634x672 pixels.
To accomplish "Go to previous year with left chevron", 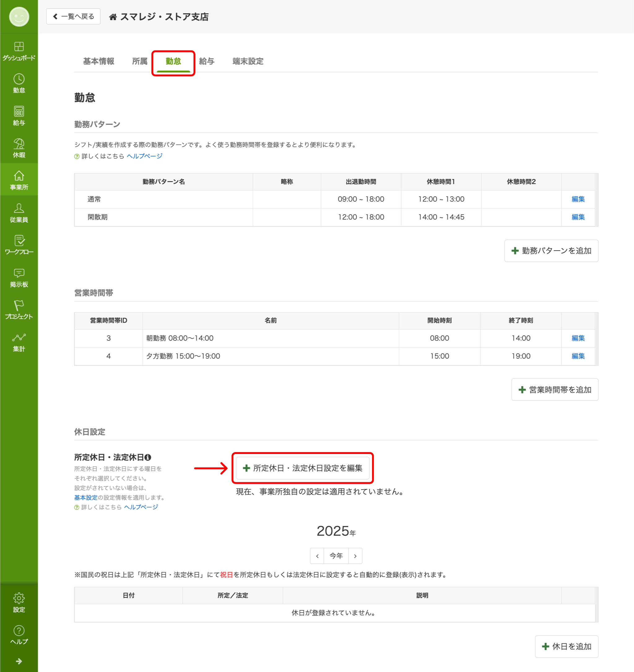I will click(x=317, y=556).
